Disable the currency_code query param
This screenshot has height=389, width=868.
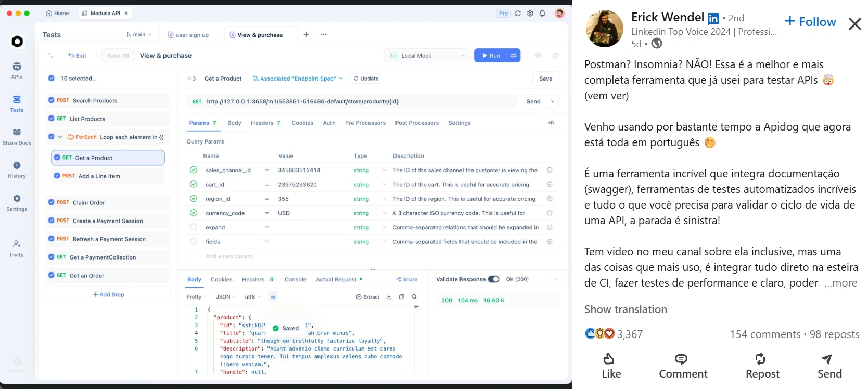click(x=194, y=213)
